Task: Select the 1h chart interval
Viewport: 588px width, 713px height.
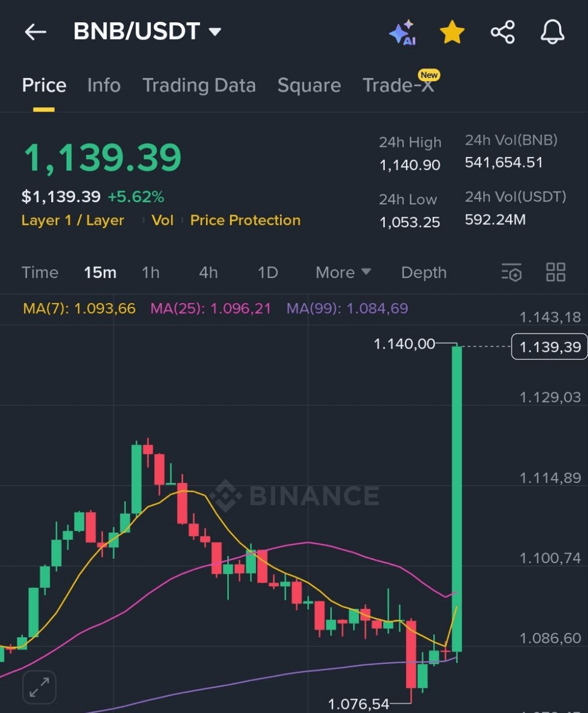Action: pos(150,272)
